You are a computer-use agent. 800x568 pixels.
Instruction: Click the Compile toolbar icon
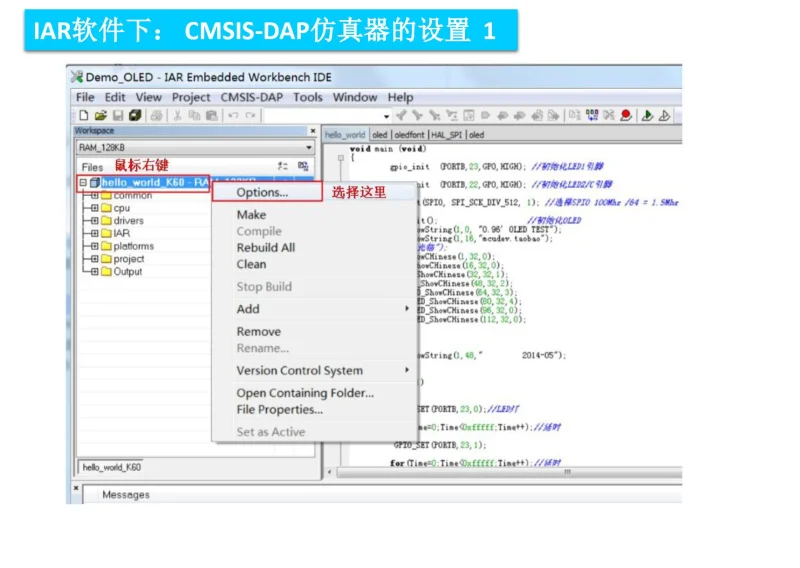coord(574,115)
